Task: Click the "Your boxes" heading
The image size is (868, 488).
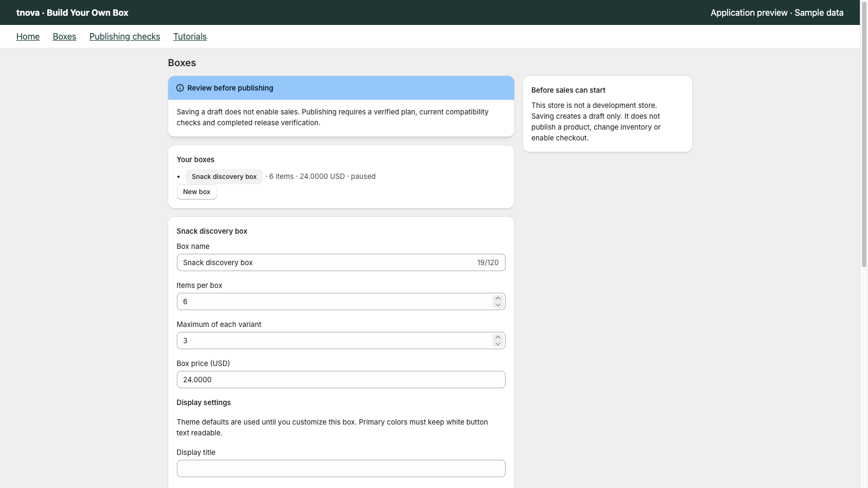Action: (195, 159)
